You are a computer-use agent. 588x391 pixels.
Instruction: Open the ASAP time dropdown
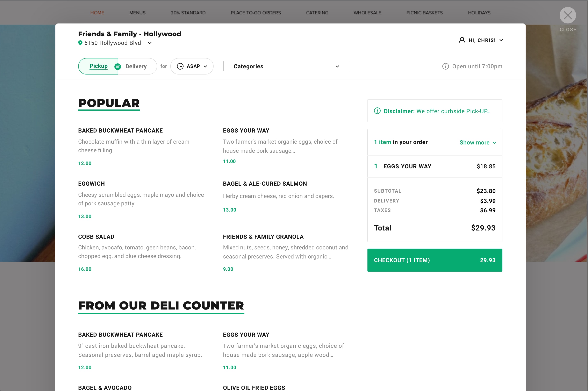[192, 66]
